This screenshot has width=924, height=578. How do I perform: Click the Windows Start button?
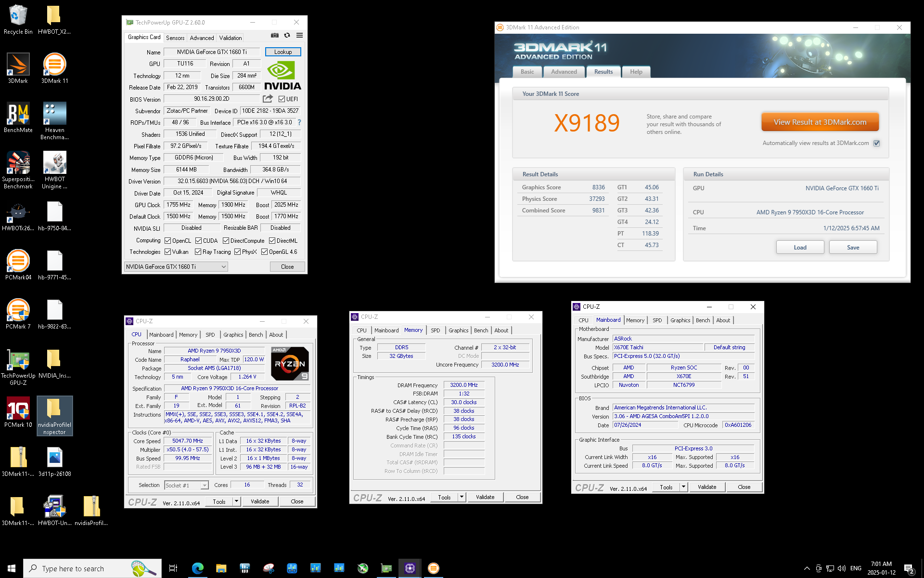(12, 568)
